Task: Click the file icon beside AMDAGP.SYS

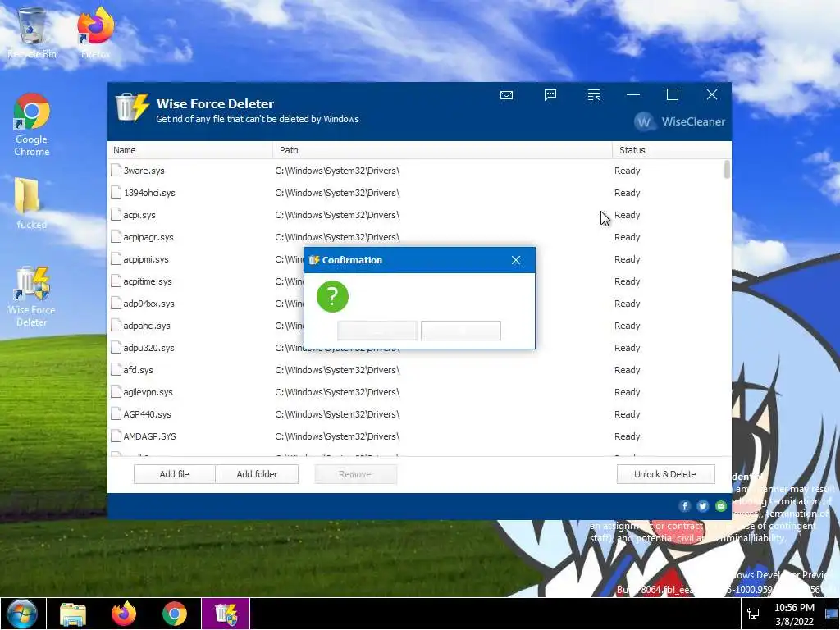Action: coord(116,436)
